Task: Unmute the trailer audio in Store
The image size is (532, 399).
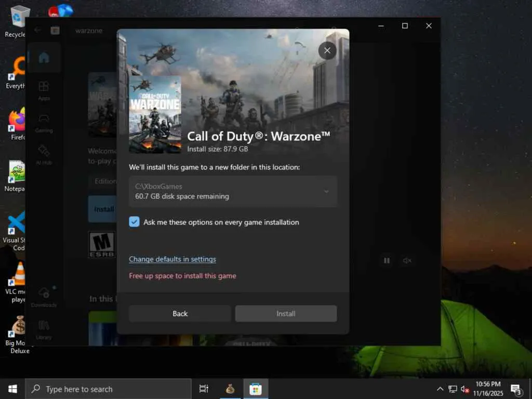Action: [407, 261]
